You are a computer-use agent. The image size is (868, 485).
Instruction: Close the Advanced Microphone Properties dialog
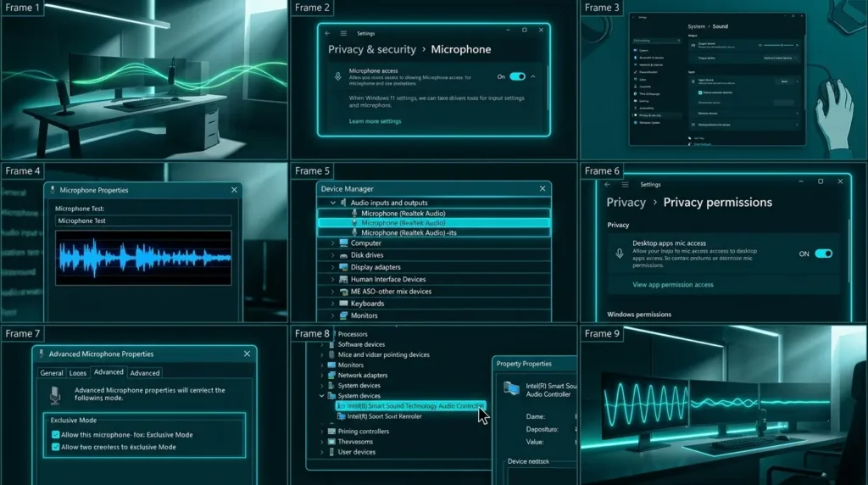[247, 354]
